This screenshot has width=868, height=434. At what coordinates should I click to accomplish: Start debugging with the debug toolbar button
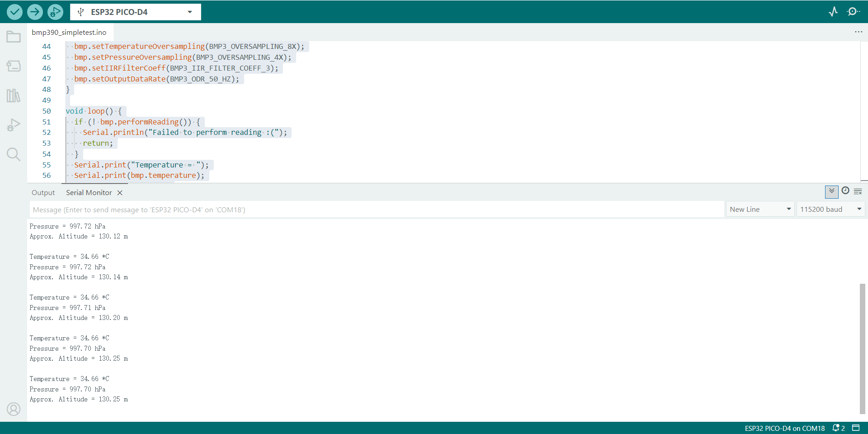click(55, 12)
